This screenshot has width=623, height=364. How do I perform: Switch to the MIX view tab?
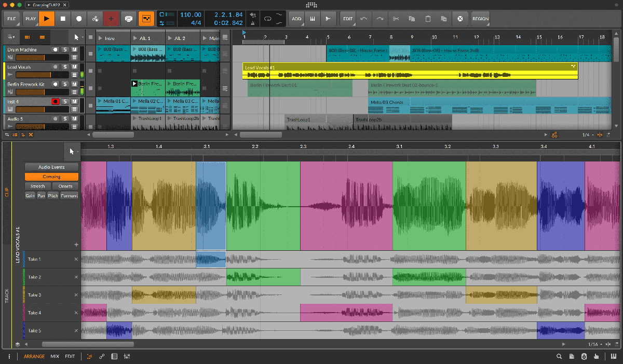coord(55,357)
